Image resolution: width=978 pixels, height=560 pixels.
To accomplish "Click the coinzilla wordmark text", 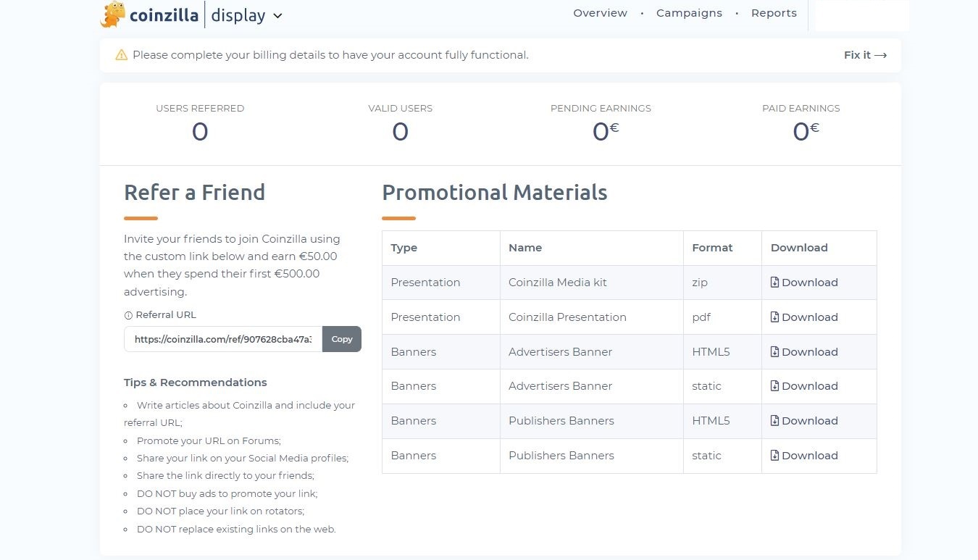I will point(164,15).
